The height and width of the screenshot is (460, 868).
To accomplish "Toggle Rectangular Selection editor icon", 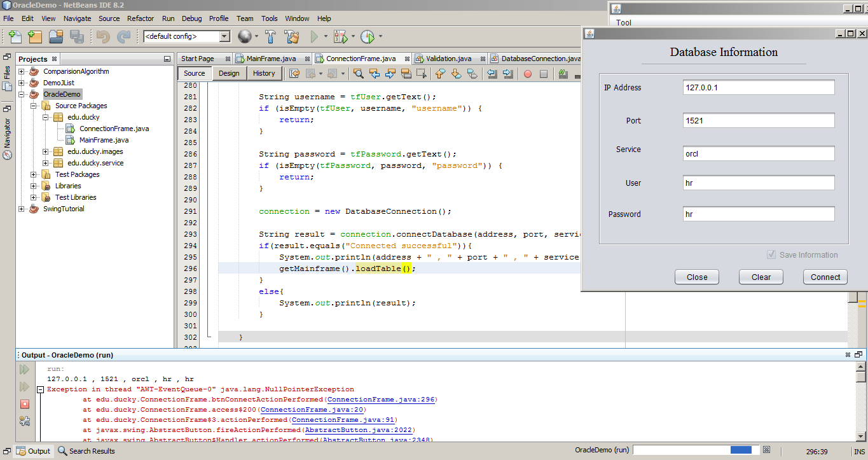I will (x=422, y=74).
